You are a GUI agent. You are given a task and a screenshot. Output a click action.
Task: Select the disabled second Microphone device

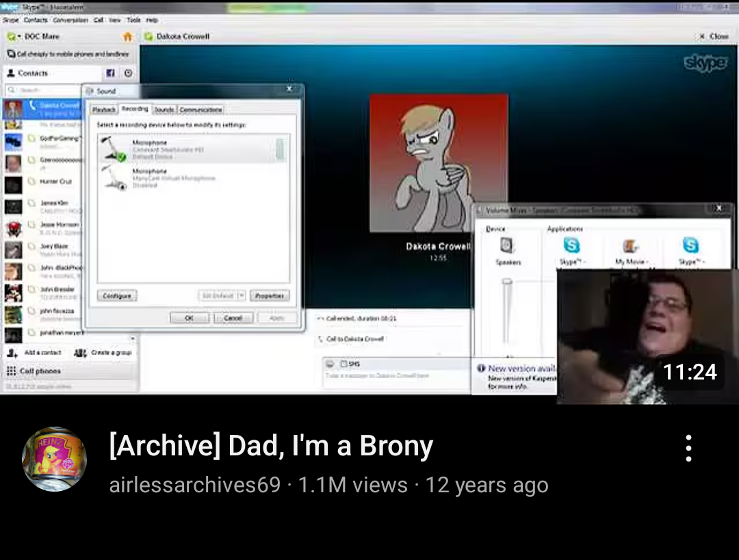[193, 178]
